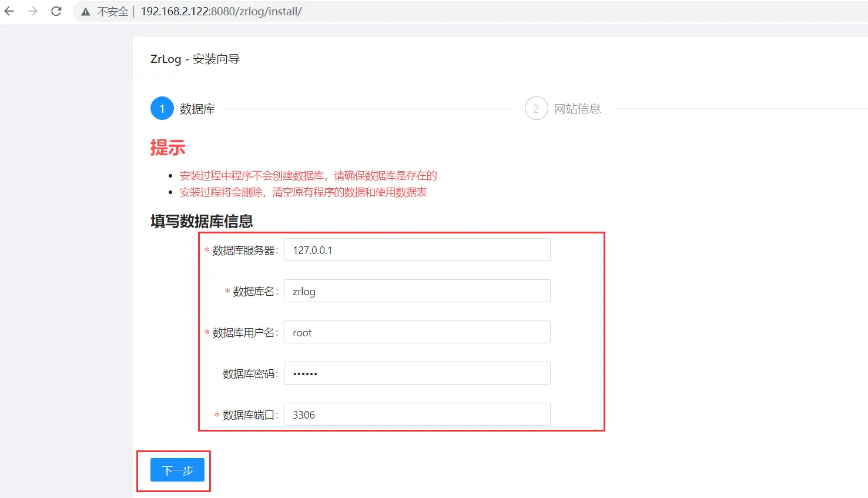Click the step 1 circle icon
868x498 pixels.
click(162, 108)
